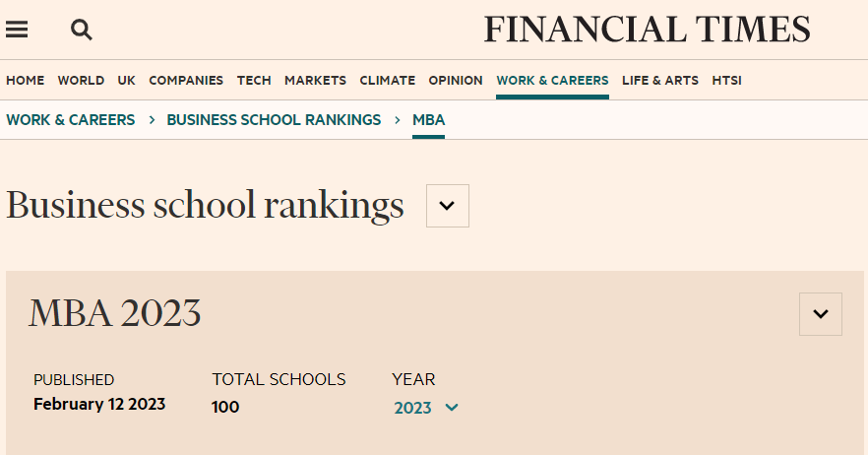
Task: Open the Climate section
Action: pos(387,81)
